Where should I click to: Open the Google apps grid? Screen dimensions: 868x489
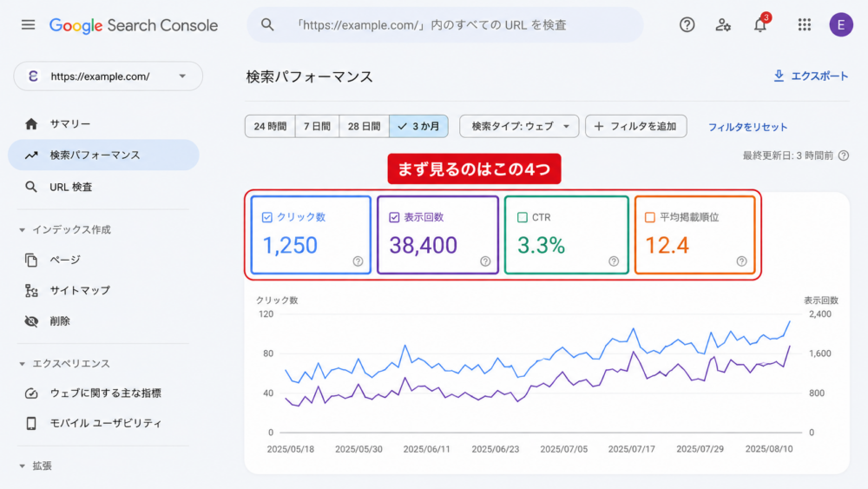pyautogui.click(x=805, y=25)
